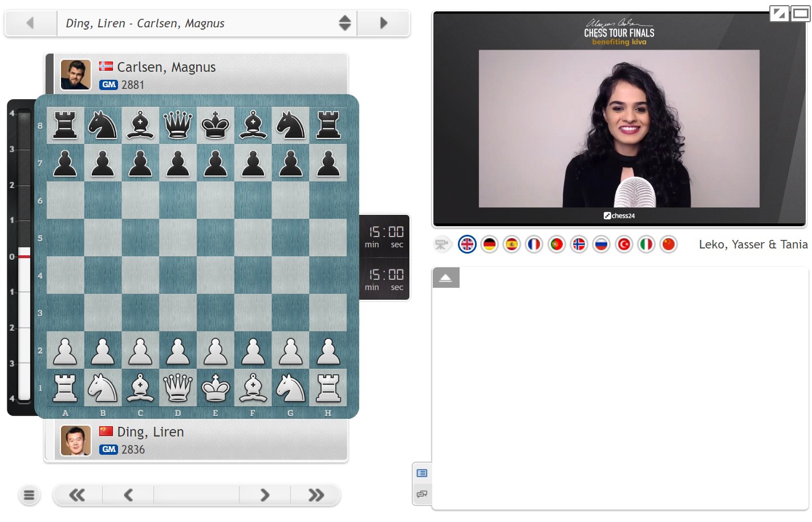Open the board hamburger menu
The width and height of the screenshot is (812, 522).
point(29,495)
